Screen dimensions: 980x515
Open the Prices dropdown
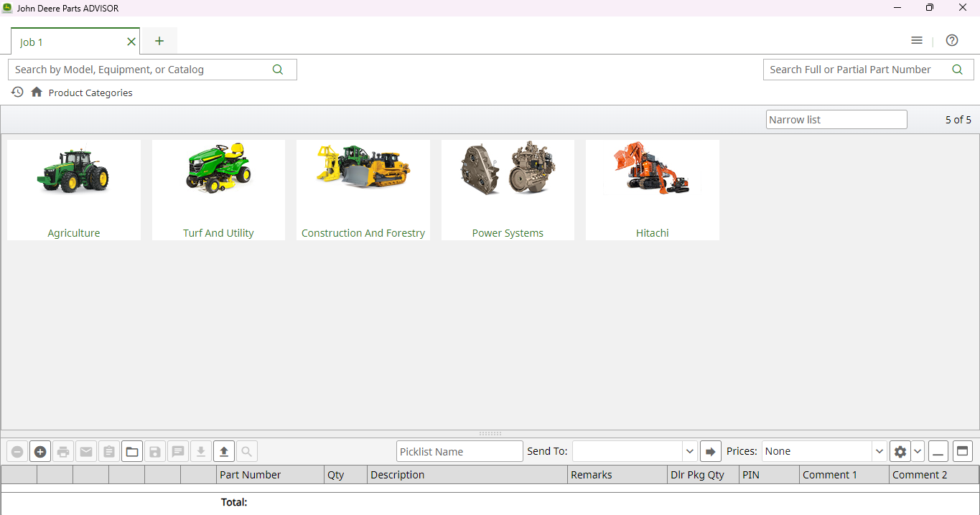click(x=879, y=452)
